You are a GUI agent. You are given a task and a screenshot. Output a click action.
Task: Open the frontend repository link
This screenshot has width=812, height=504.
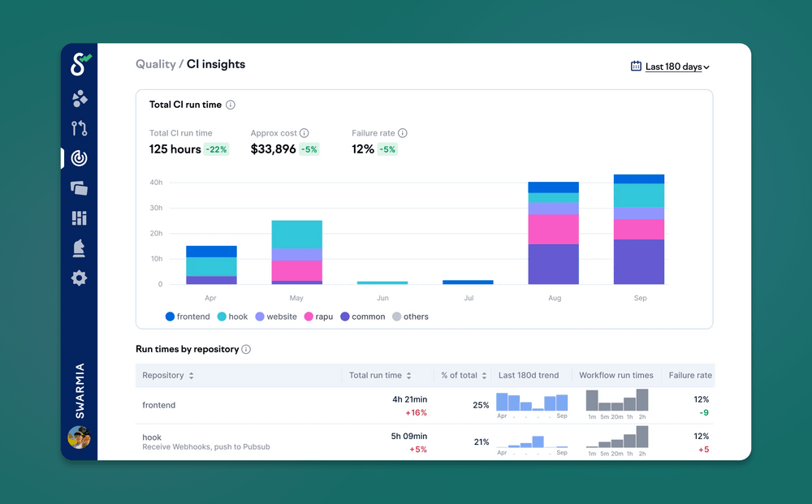[x=158, y=405]
